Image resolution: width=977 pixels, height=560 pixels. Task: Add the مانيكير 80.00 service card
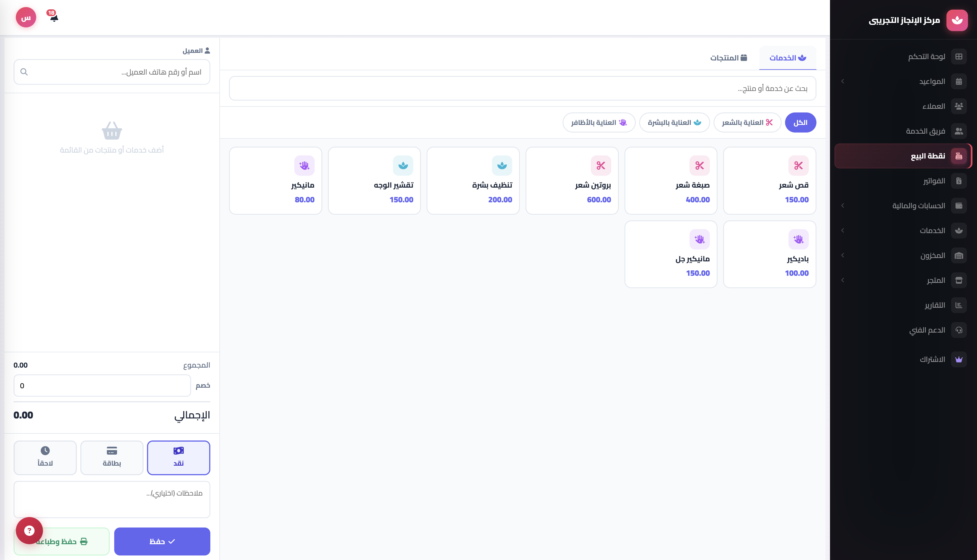coord(275,180)
